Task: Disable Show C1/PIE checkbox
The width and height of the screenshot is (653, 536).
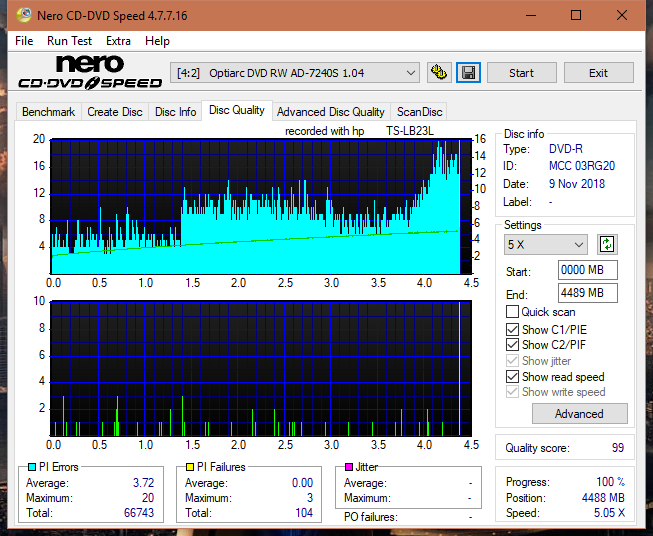Action: point(512,329)
